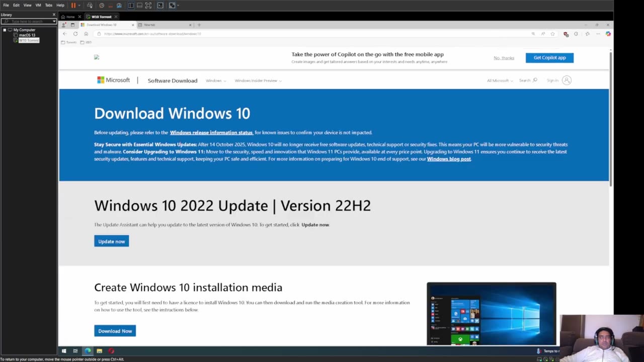Add page to favorites with star icon
This screenshot has width=644, height=362.
[552, 34]
